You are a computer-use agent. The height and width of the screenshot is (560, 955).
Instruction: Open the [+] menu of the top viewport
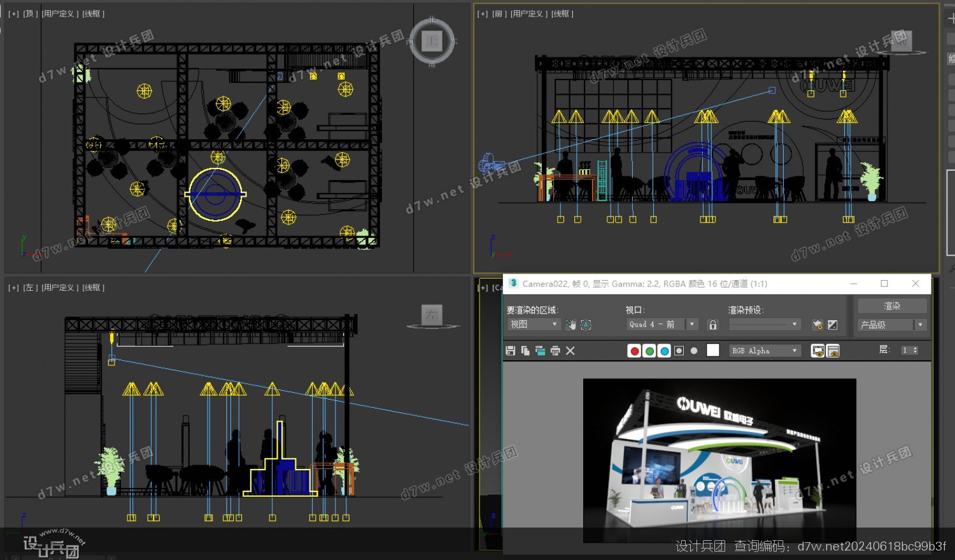tap(13, 14)
